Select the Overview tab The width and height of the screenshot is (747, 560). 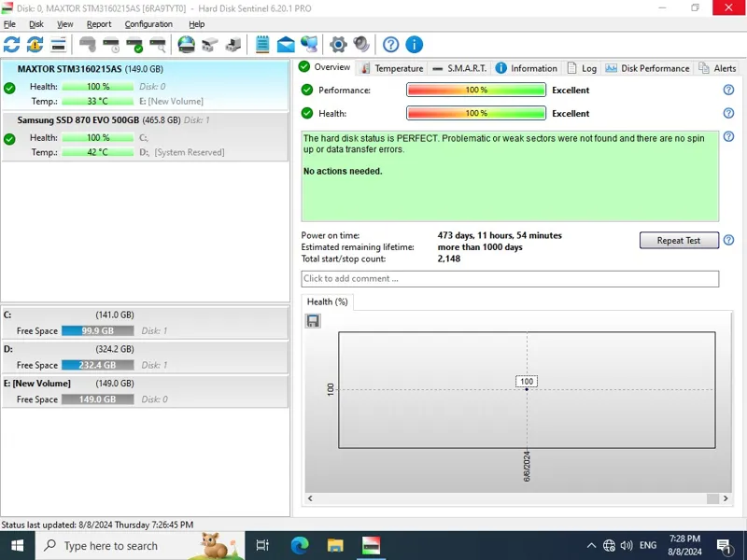coord(325,66)
